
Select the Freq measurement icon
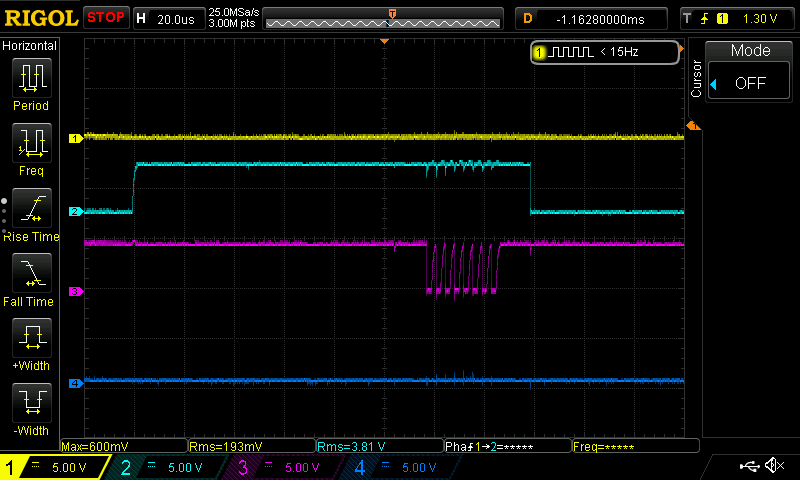point(32,143)
